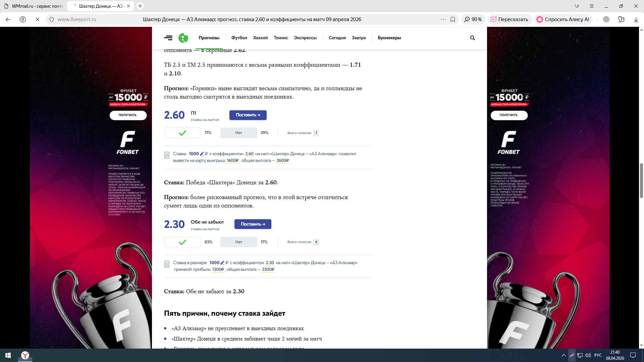Open the hamburger menu on site header
Viewport: 644px width, 362px height.
pos(168,38)
